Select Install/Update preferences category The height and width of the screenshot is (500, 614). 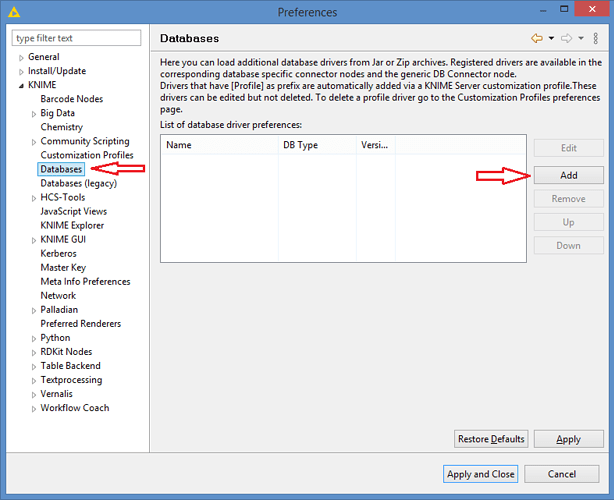click(x=57, y=71)
